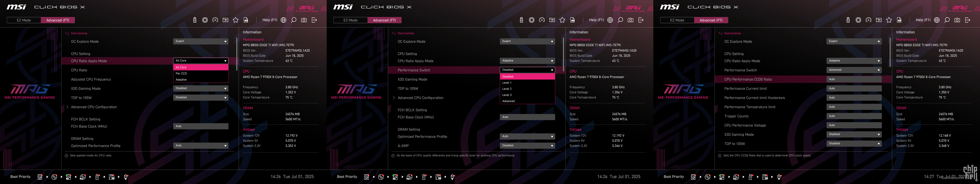
Task: Open A-XMP dropdown in middle screen
Action: [527, 145]
